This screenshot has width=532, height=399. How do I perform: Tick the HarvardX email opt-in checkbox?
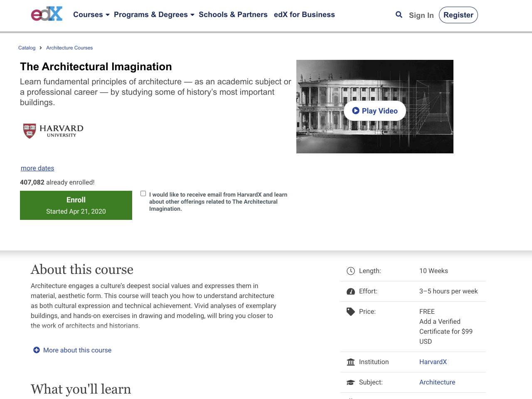(143, 194)
